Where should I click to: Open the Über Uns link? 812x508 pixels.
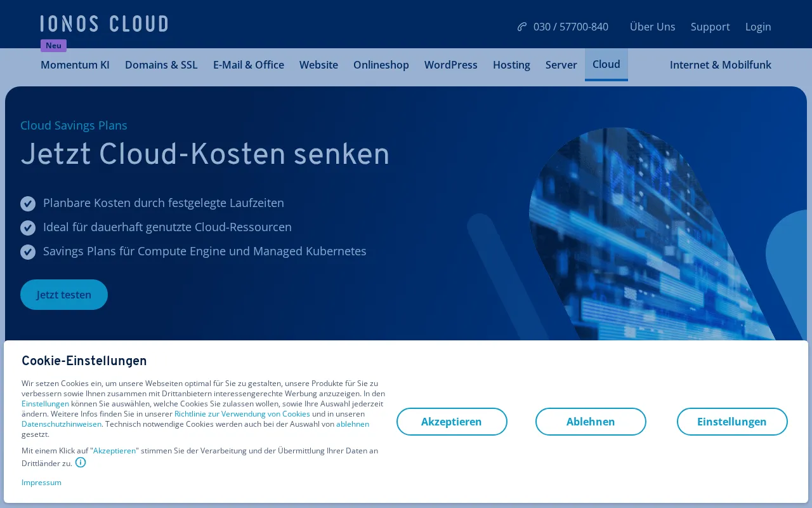click(652, 27)
